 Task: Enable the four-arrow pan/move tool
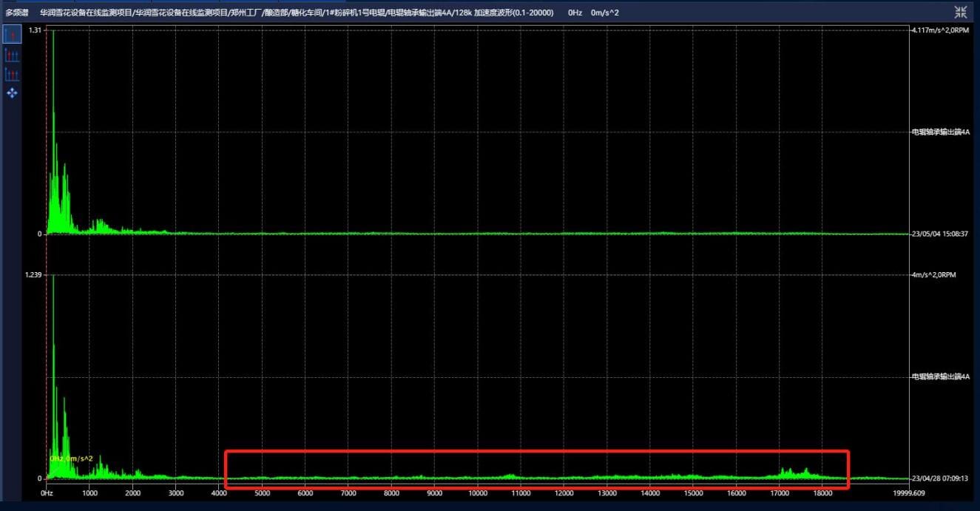tap(12, 93)
